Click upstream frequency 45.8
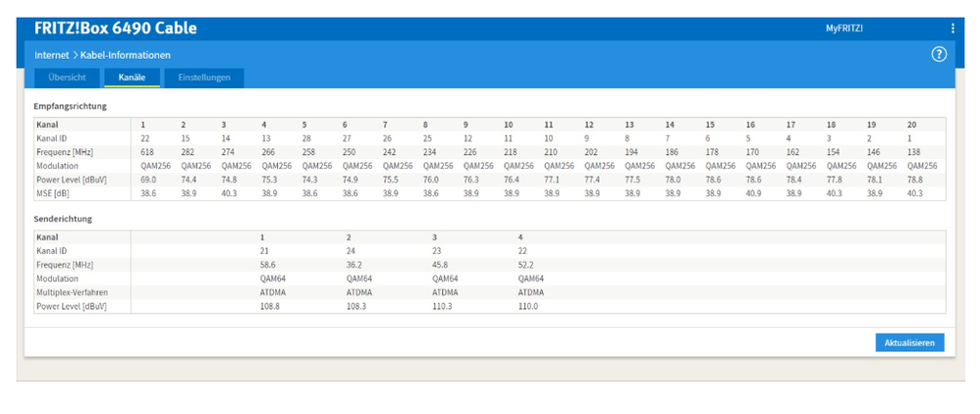 (x=440, y=265)
